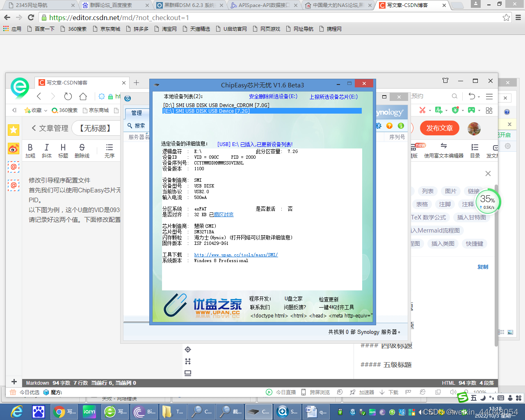The image size is (525, 420).
Task: Open the 360 browser hamburger menu
Action: tap(489, 96)
